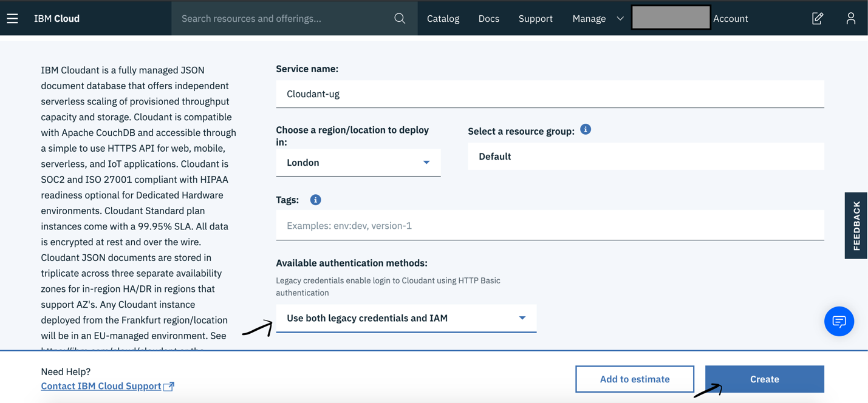Click the search magnifier icon
Viewport: 868px width, 403px height.
[x=400, y=18]
